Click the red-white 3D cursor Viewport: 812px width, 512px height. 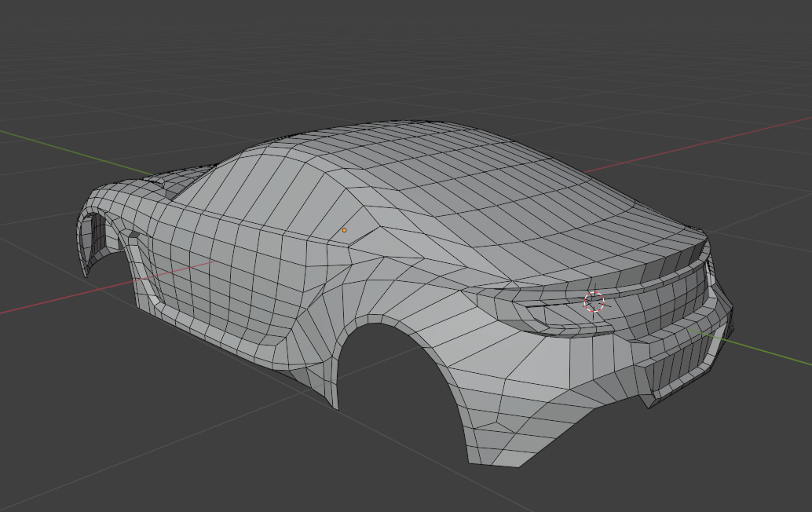594,302
